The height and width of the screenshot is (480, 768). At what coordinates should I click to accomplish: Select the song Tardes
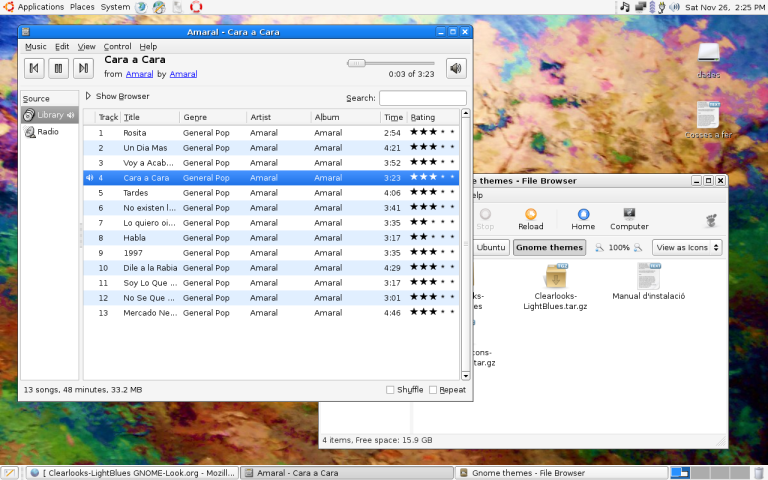271,193
